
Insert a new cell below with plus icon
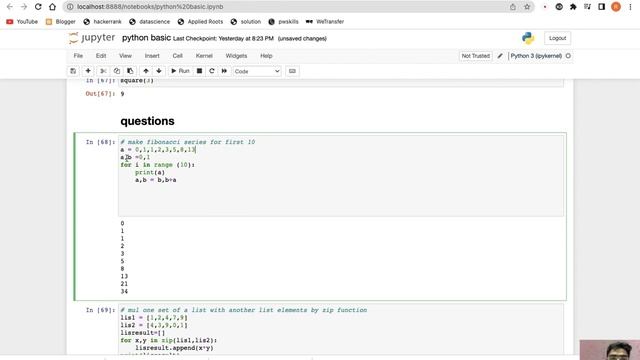coord(88,71)
